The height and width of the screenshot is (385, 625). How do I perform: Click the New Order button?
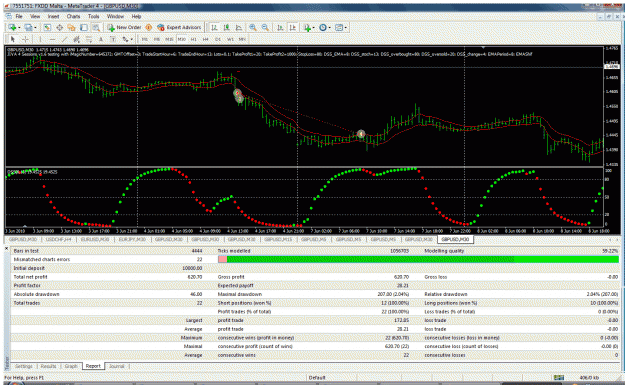[124, 28]
